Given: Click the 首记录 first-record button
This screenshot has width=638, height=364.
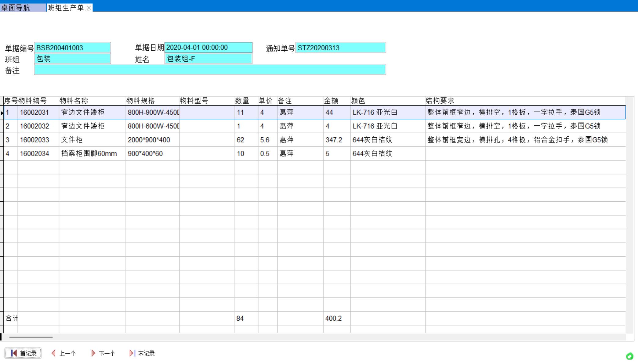Looking at the screenshot, I should tap(23, 353).
